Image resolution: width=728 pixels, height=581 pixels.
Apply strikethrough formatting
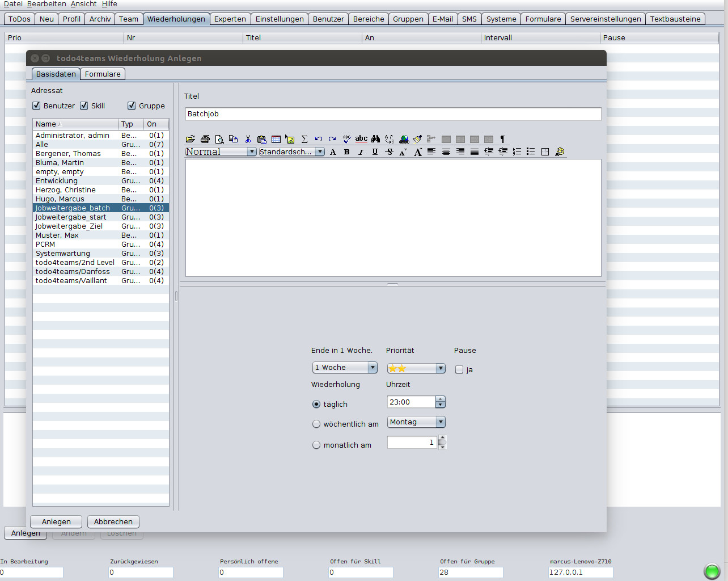pos(389,151)
